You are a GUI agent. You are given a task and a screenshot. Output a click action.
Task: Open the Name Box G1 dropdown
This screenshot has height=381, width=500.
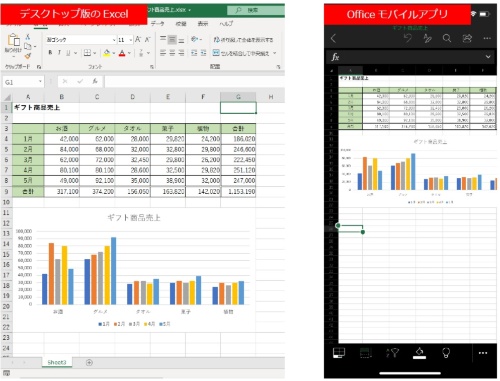[40, 82]
